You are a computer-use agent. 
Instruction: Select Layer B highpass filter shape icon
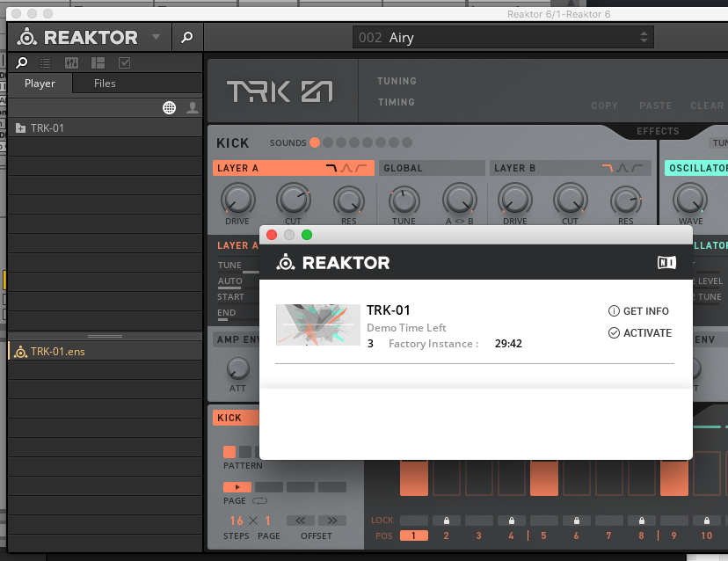click(637, 168)
